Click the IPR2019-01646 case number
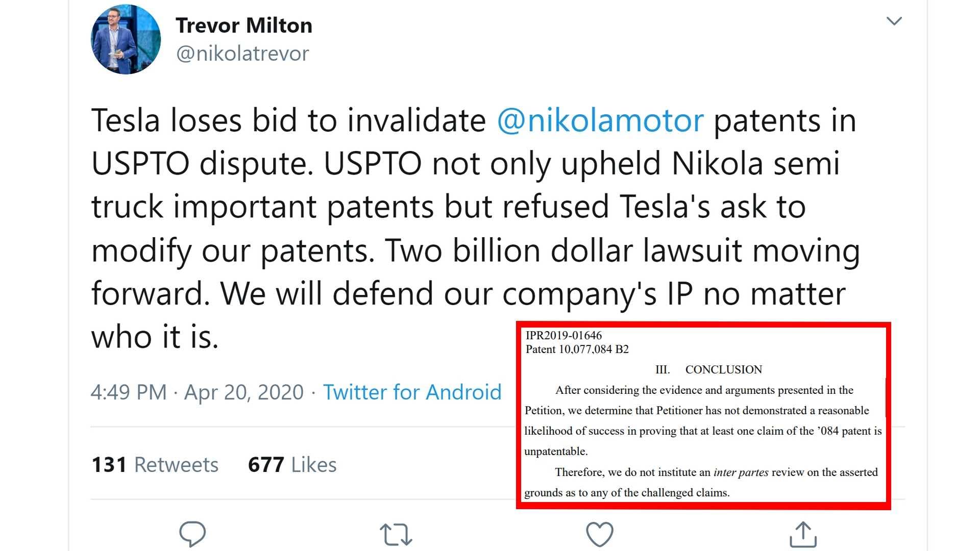Image resolution: width=980 pixels, height=551 pixels. pos(563,335)
